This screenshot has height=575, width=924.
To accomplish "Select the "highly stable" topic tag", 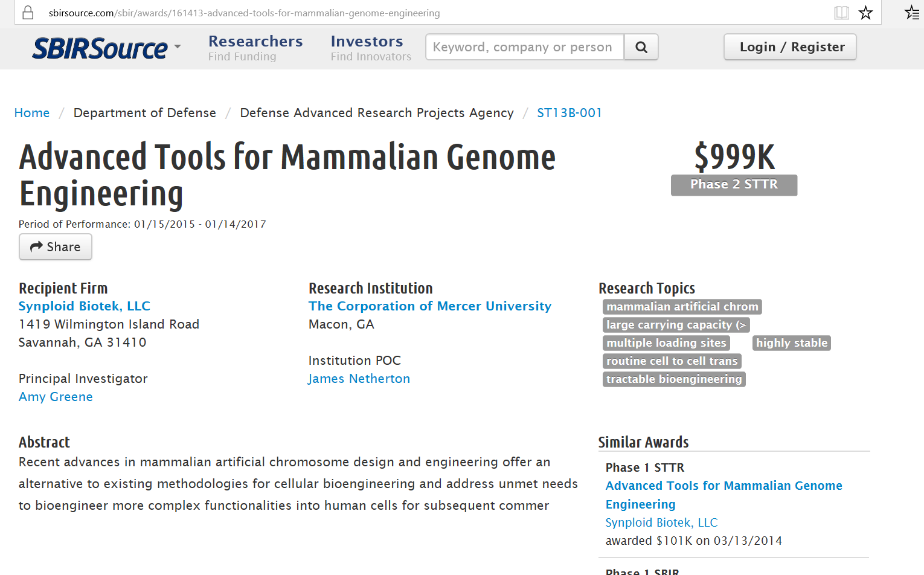I will point(791,343).
